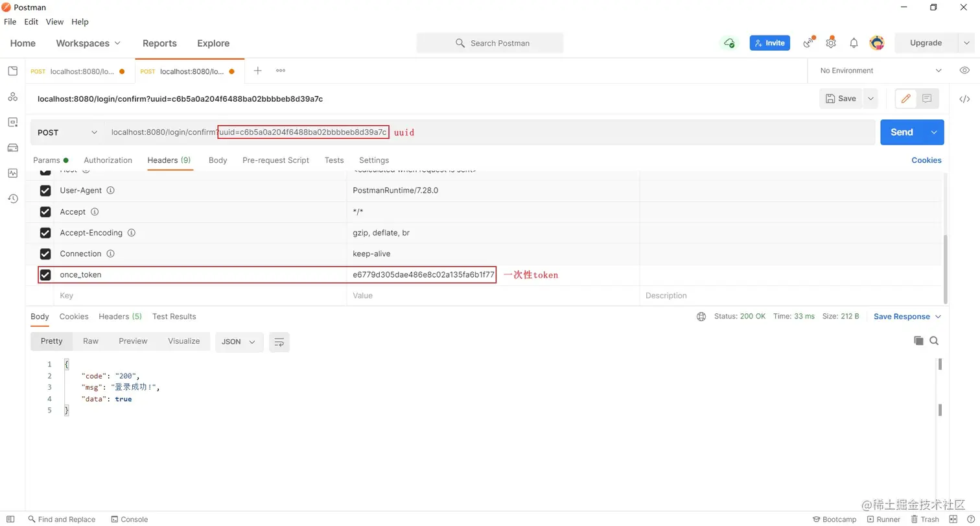Expand the Send button dropdown arrow
The image size is (980, 526).
click(x=934, y=132)
